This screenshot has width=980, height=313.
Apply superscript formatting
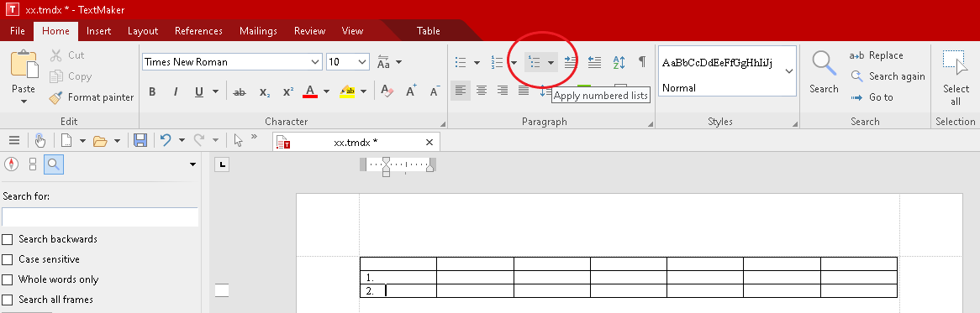coord(288,91)
